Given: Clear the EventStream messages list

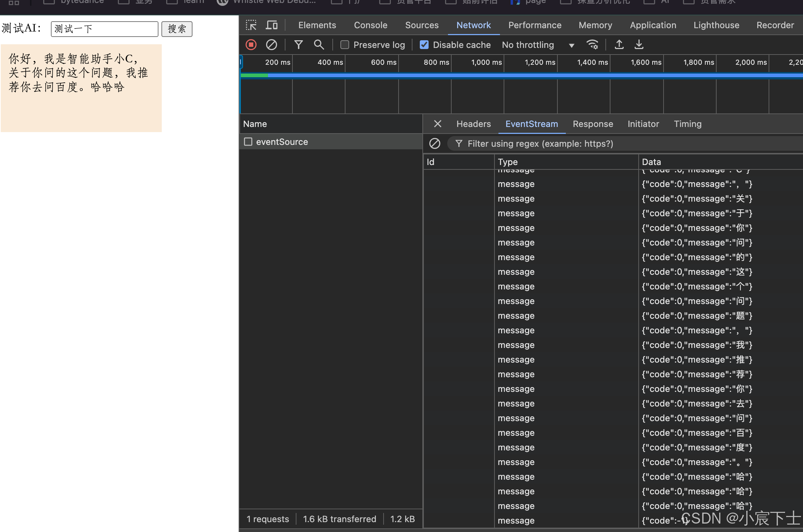Looking at the screenshot, I should coord(434,143).
